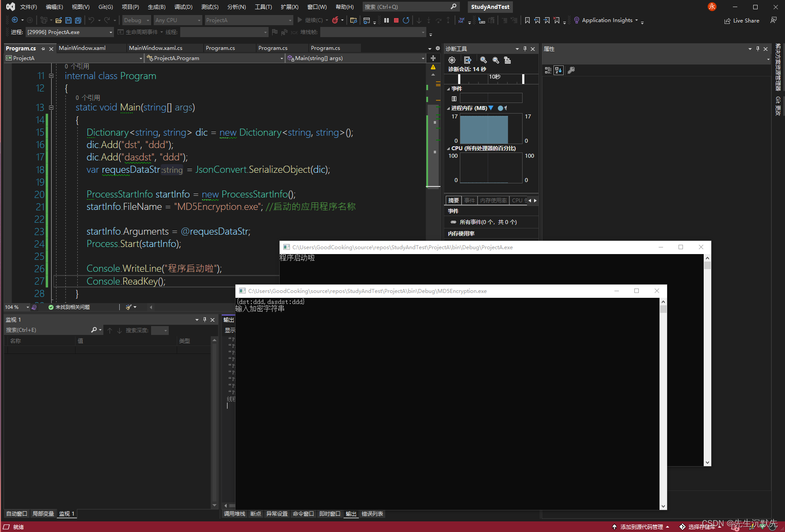Zoom in on the diagnostics timeline
The width and height of the screenshot is (785, 532).
click(x=483, y=60)
